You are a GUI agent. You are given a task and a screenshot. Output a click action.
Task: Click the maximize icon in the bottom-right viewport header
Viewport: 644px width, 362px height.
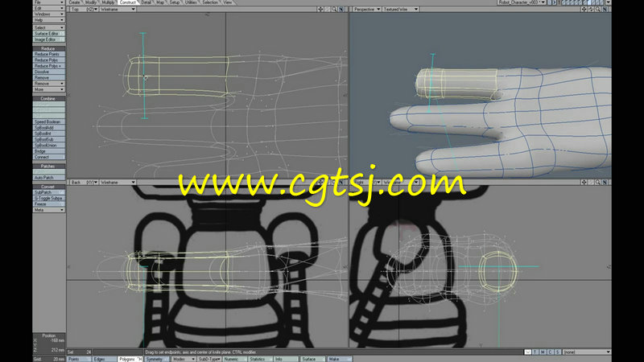point(605,183)
